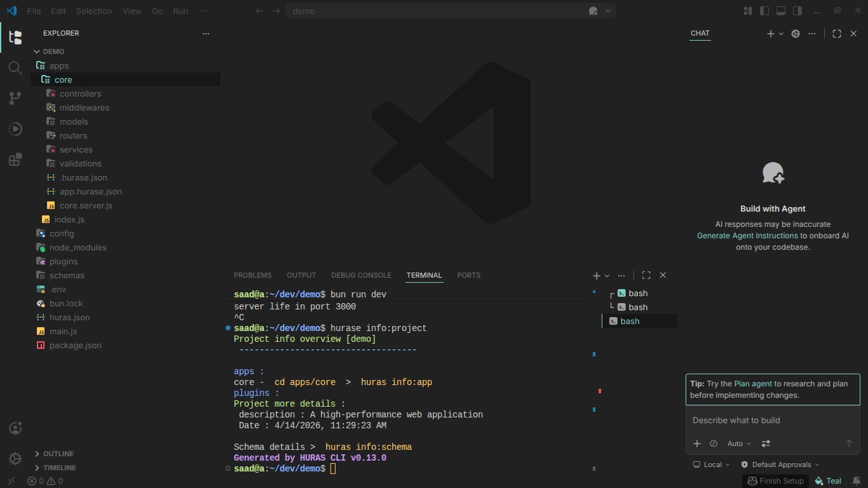Image resolution: width=868 pixels, height=488 pixels.
Task: Add context with the chat input plus icon
Action: point(697,444)
